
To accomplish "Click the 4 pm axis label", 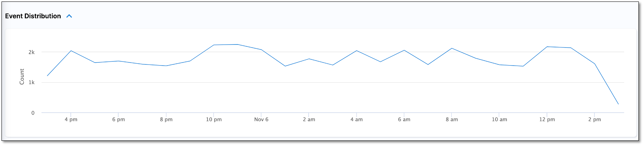I will point(71,119).
